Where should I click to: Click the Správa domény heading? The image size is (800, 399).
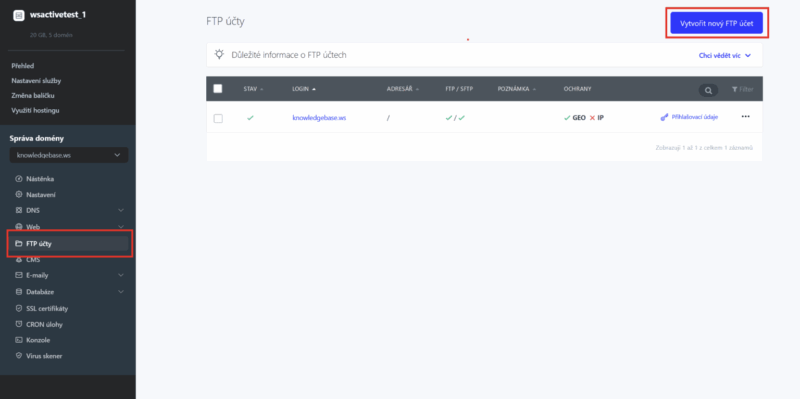coord(36,138)
